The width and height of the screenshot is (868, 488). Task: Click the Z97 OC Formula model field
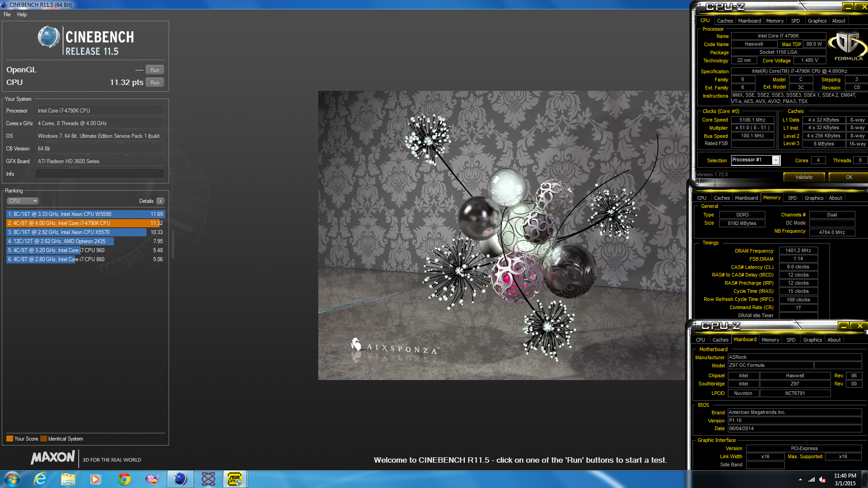coord(770,365)
